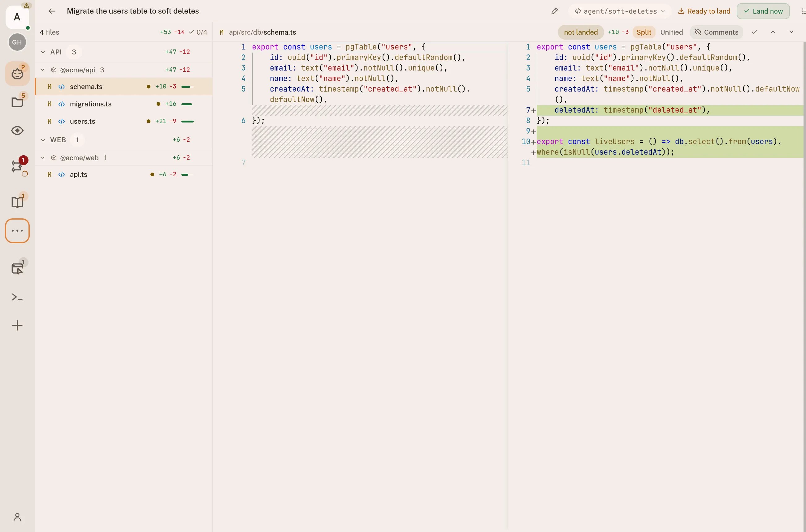Click the code icon beside migrations.ts
The image size is (806, 532).
click(62, 104)
